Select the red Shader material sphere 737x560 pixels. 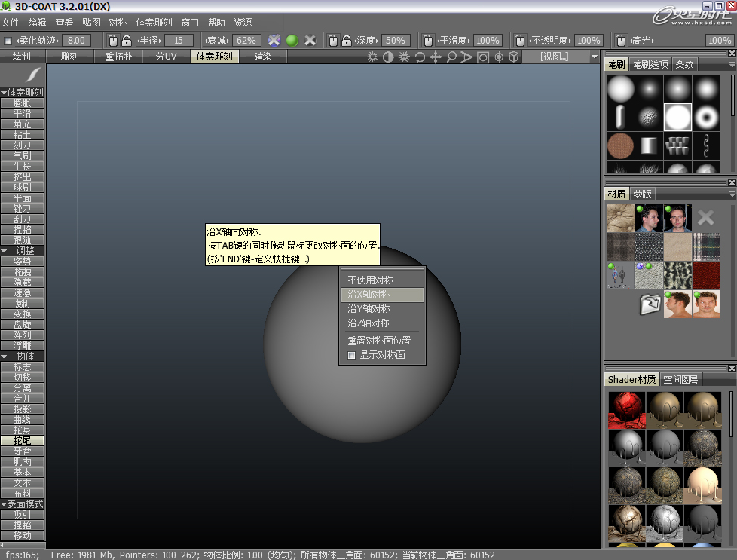click(x=626, y=409)
